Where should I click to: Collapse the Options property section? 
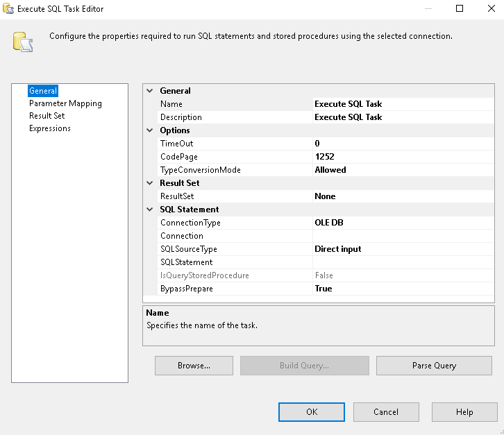[x=150, y=130]
